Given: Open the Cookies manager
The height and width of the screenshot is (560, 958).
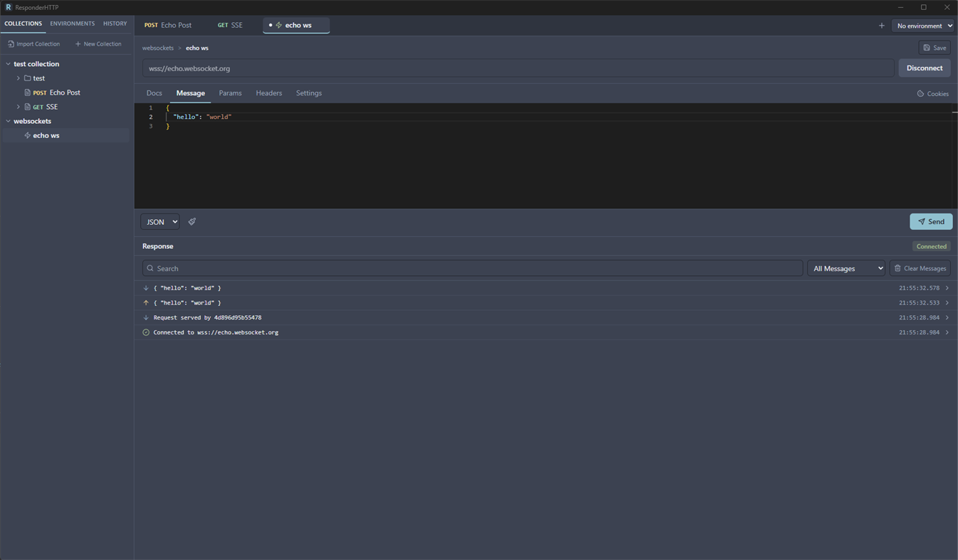Looking at the screenshot, I should tap(932, 94).
